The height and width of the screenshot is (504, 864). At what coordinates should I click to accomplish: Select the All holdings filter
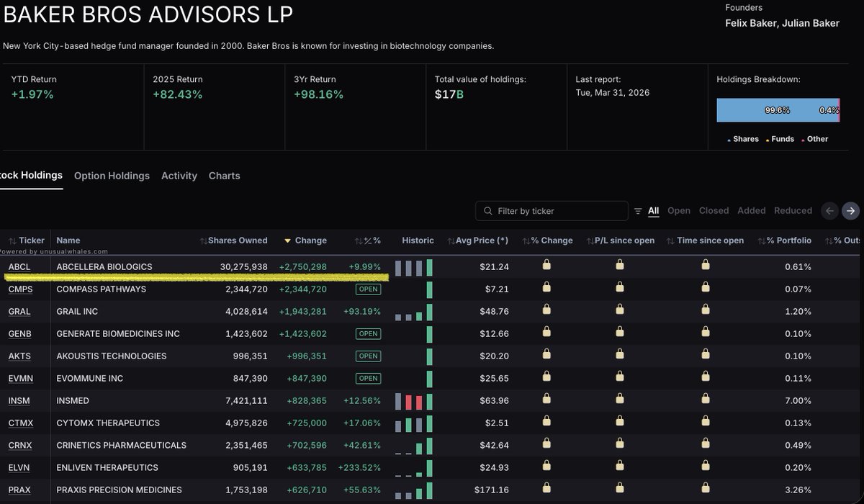654,211
